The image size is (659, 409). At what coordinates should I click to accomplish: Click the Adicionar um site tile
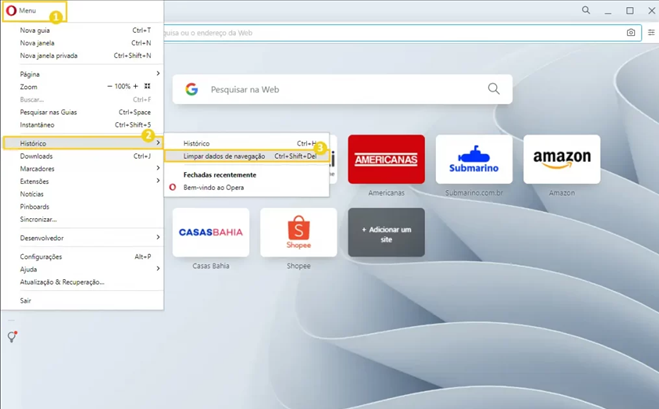386,232
